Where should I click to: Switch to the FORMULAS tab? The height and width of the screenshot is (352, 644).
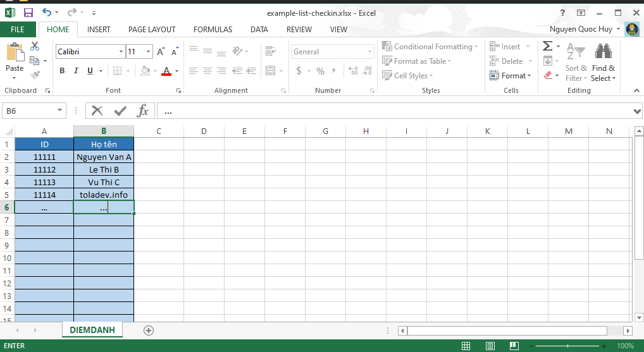coord(213,30)
